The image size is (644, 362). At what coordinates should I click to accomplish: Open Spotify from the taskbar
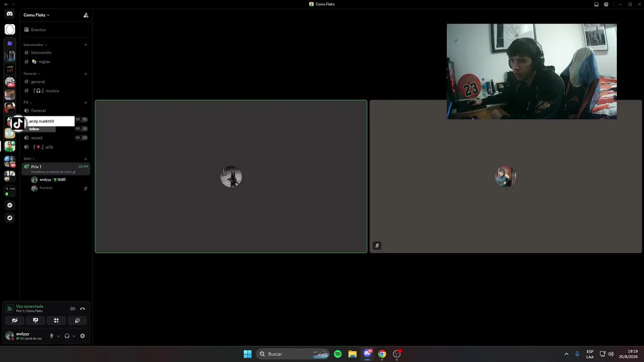pos(338,354)
